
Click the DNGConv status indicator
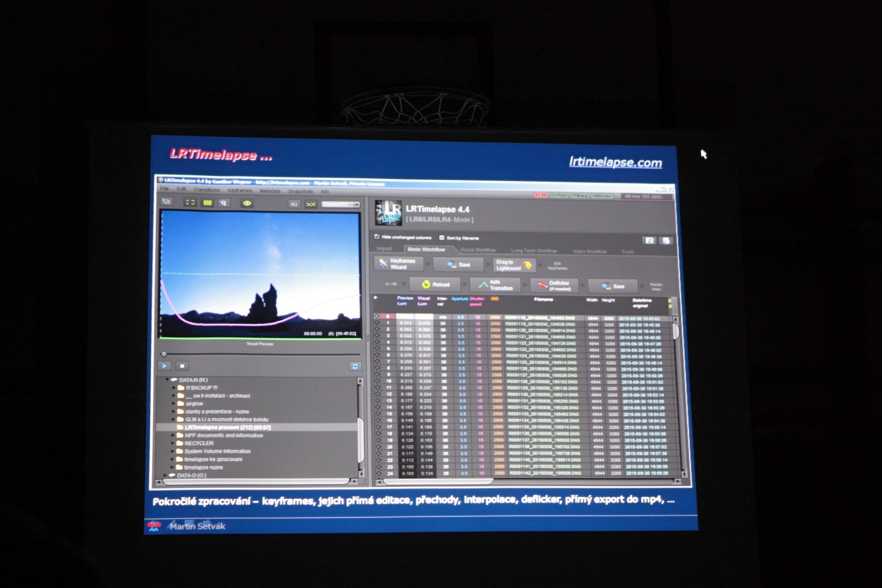click(x=601, y=196)
